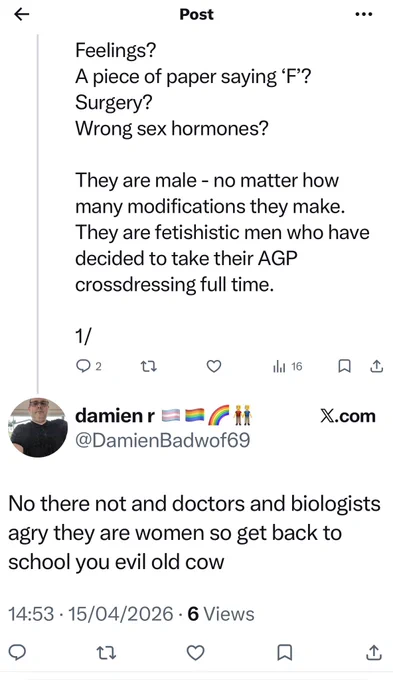Image resolution: width=393 pixels, height=680 pixels.
Task: Like the parent post with heart icon
Action: pos(213,367)
